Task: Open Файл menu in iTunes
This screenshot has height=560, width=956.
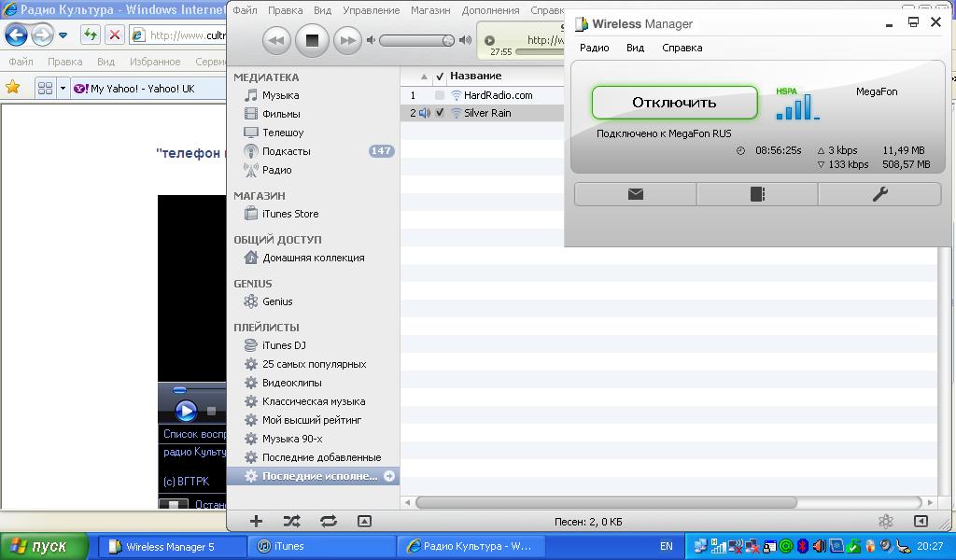Action: pos(246,10)
